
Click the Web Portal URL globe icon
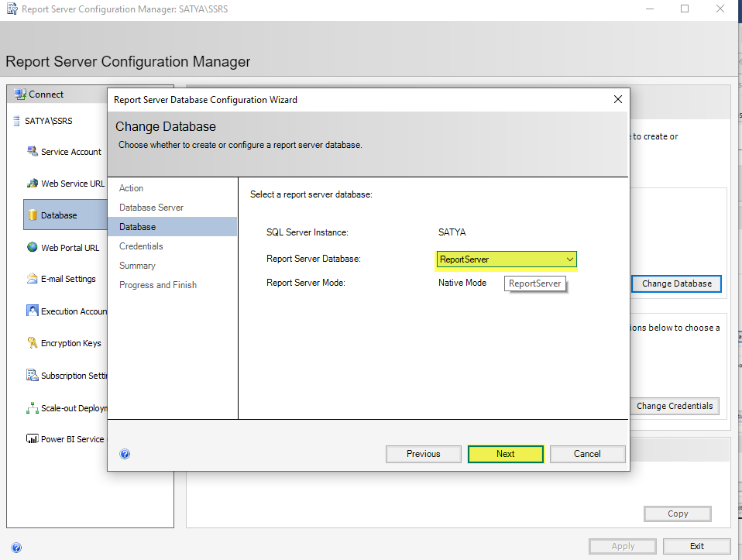pyautogui.click(x=33, y=247)
